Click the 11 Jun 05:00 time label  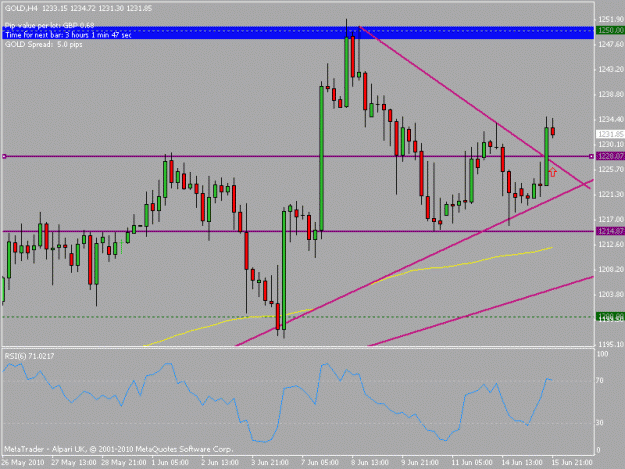[472, 463]
